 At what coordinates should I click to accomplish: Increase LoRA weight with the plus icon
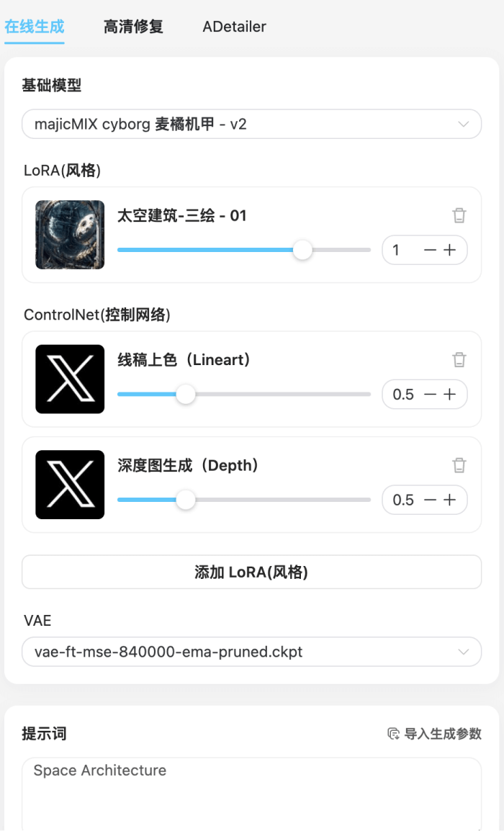point(450,250)
